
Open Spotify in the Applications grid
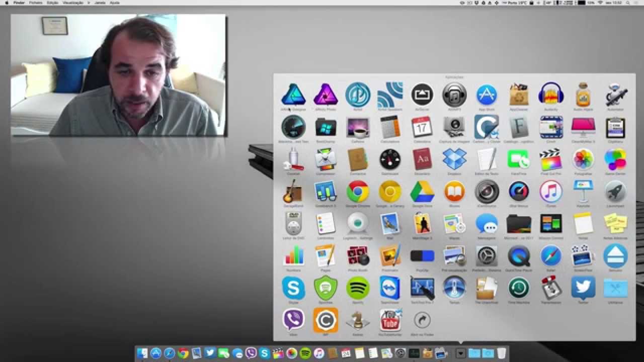(358, 288)
